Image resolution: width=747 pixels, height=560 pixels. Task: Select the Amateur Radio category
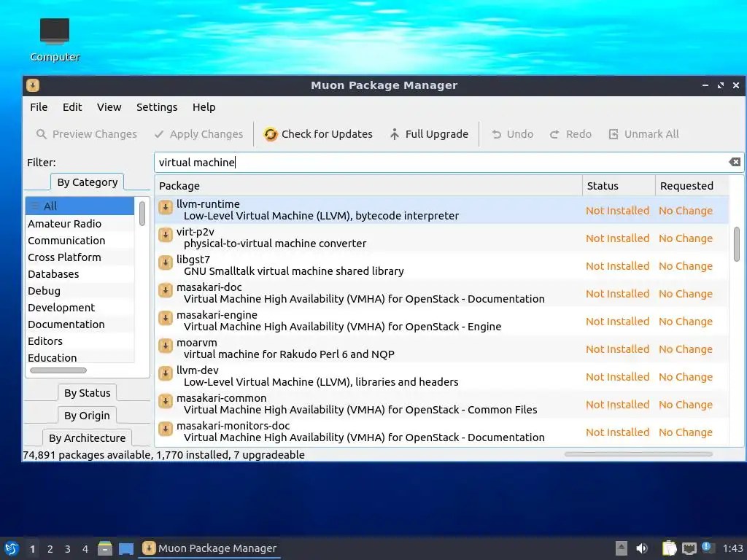[80, 224]
